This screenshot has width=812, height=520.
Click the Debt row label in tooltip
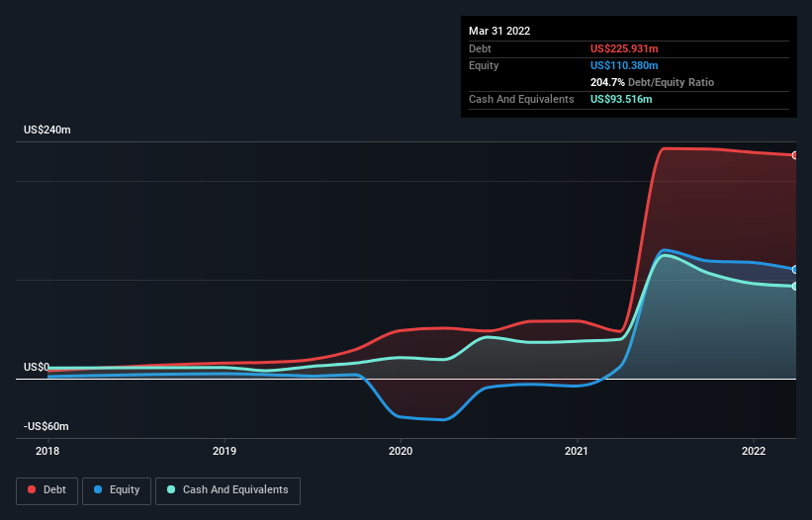pos(480,48)
